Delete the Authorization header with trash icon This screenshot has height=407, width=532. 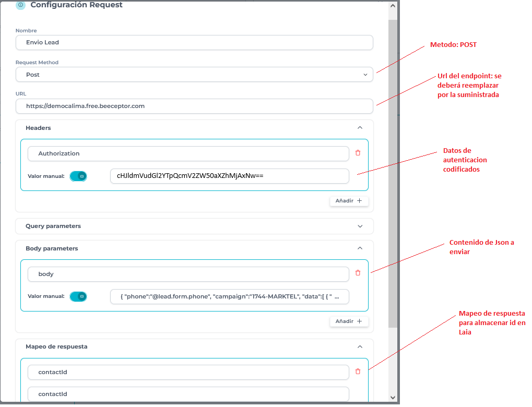(x=358, y=153)
